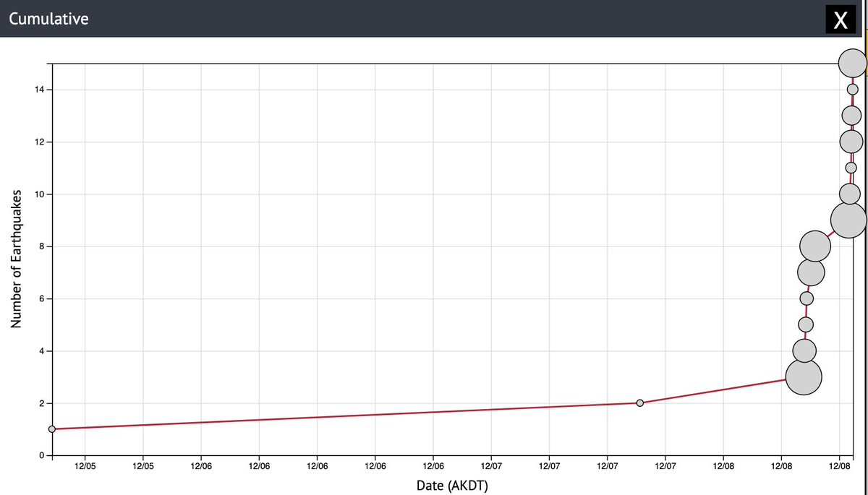Viewport: 868px width, 495px height.
Task: Select the bubble at count 4
Action: point(804,350)
